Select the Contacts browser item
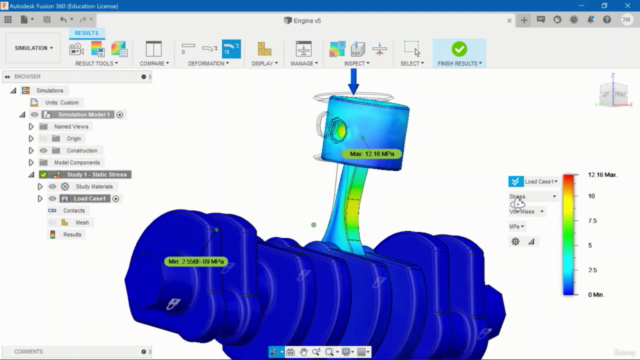The image size is (640, 360). [74, 211]
